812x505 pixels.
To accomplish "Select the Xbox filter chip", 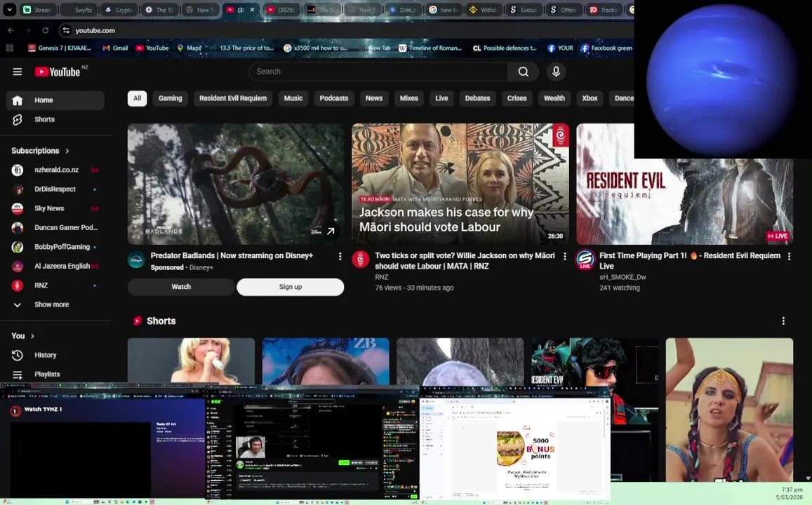I will pyautogui.click(x=590, y=98).
